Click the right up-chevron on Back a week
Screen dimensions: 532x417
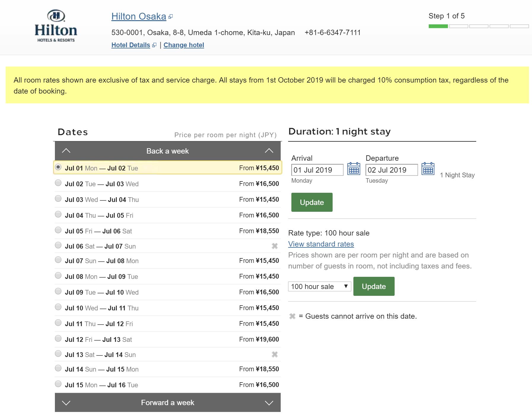pos(269,151)
